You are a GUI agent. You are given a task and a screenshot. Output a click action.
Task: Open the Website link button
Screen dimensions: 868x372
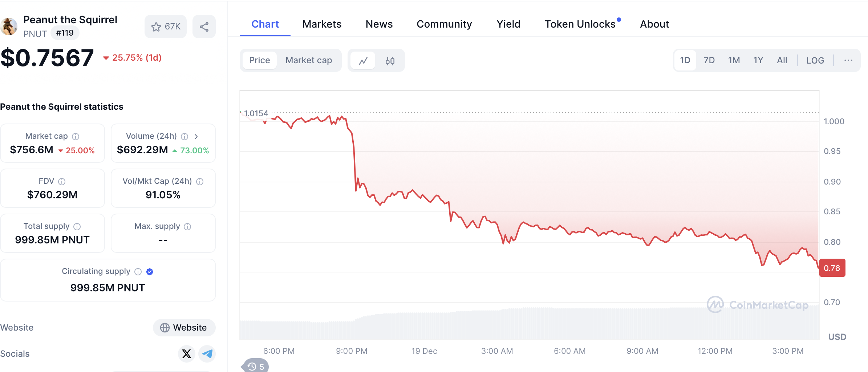point(184,328)
